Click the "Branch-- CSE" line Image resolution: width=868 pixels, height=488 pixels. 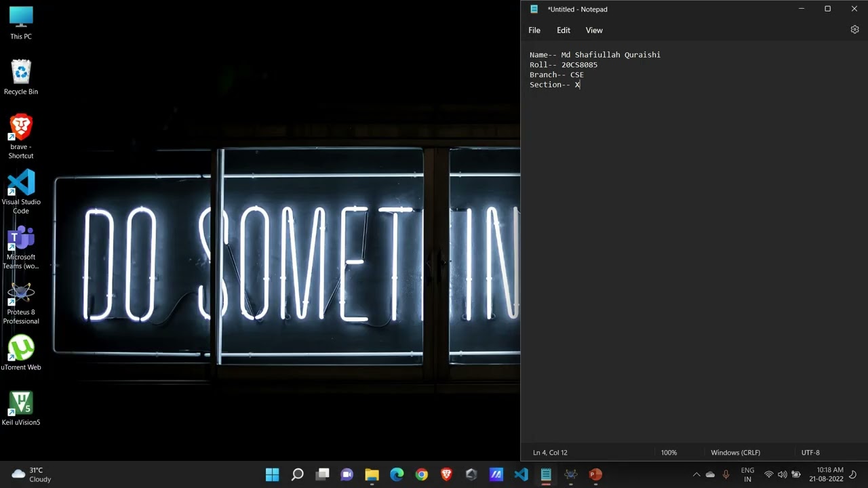[x=557, y=75]
